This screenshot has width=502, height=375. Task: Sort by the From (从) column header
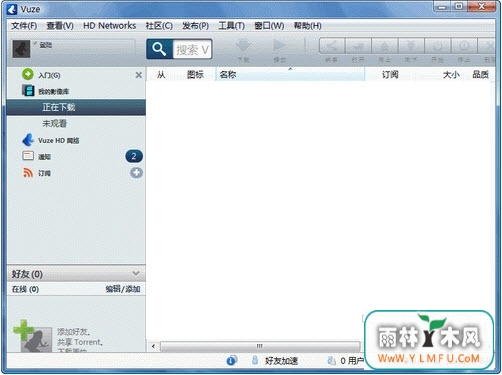click(x=161, y=74)
